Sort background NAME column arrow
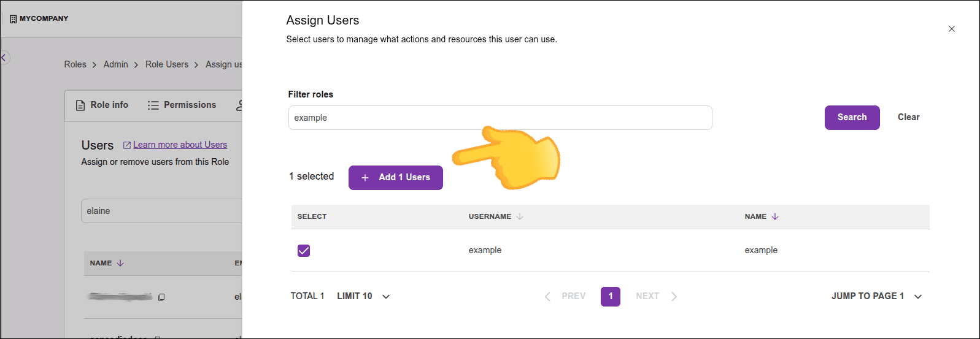 120,263
